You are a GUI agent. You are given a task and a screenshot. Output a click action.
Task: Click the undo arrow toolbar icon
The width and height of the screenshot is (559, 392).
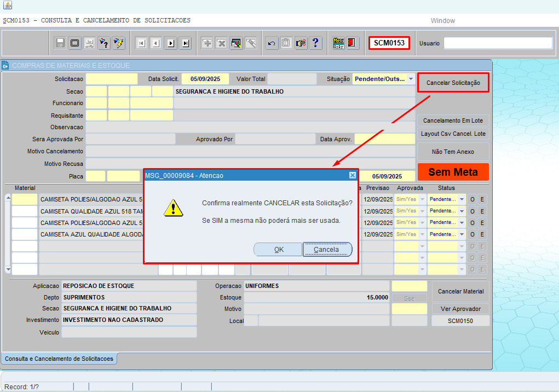272,43
